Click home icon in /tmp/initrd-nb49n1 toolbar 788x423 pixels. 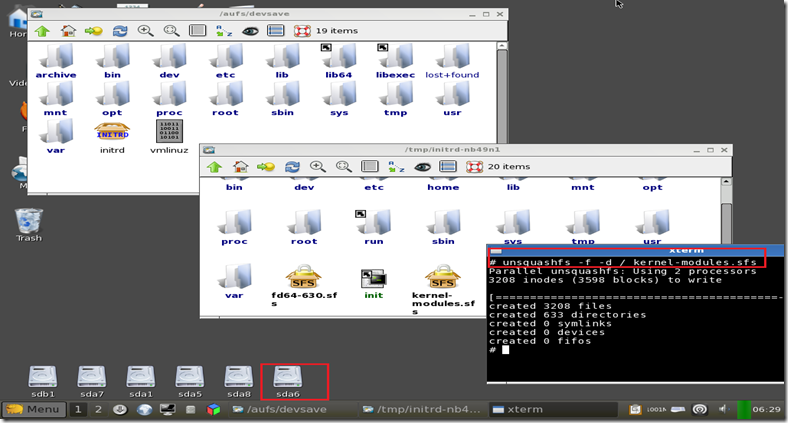[241, 167]
